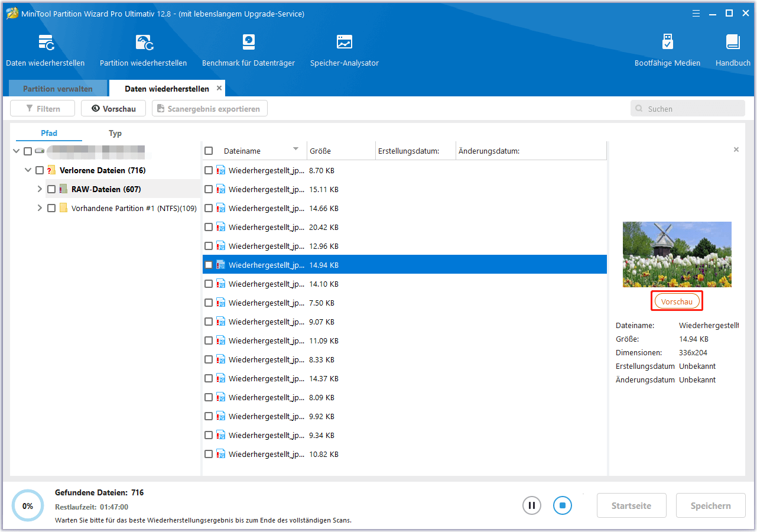This screenshot has height=532, width=757.
Task: Select the file row sized 9.92 KB
Action: [x=405, y=416]
